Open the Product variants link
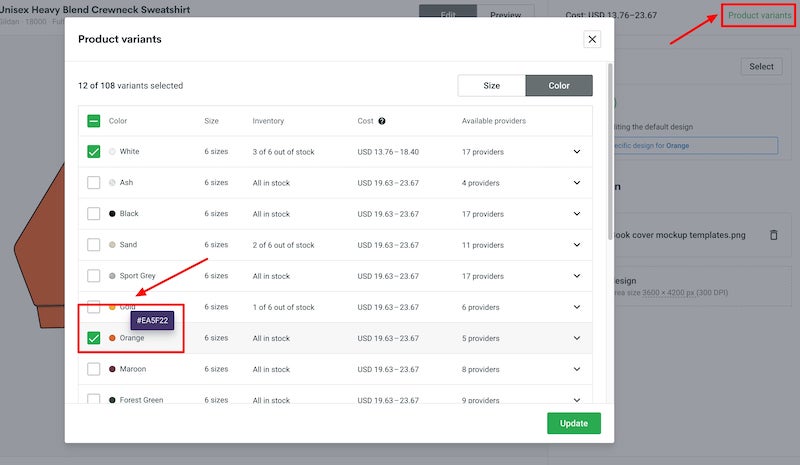This screenshot has height=465, width=800. 759,15
